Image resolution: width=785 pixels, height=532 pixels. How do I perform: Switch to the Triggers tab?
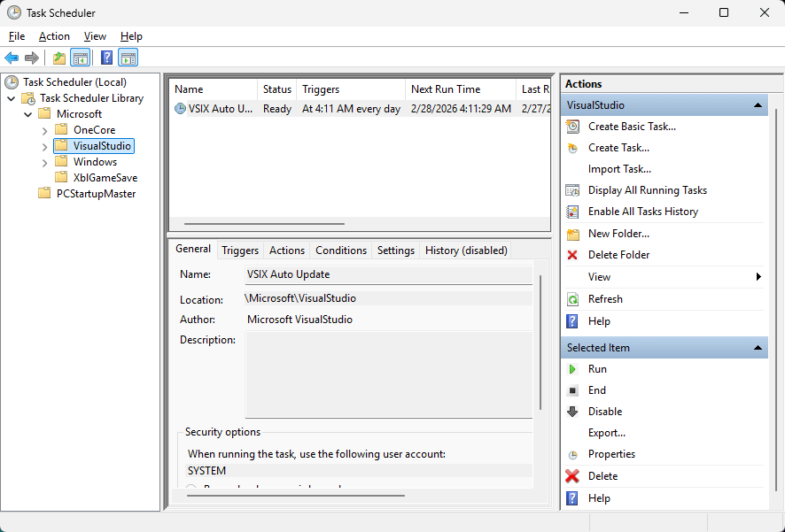pyautogui.click(x=240, y=251)
